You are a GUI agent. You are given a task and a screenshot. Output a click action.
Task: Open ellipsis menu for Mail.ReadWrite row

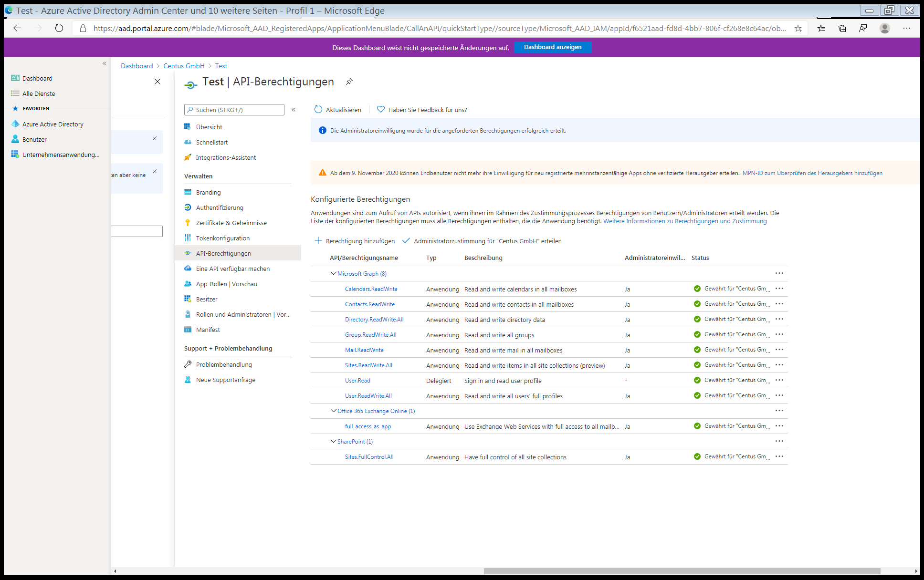click(x=779, y=350)
